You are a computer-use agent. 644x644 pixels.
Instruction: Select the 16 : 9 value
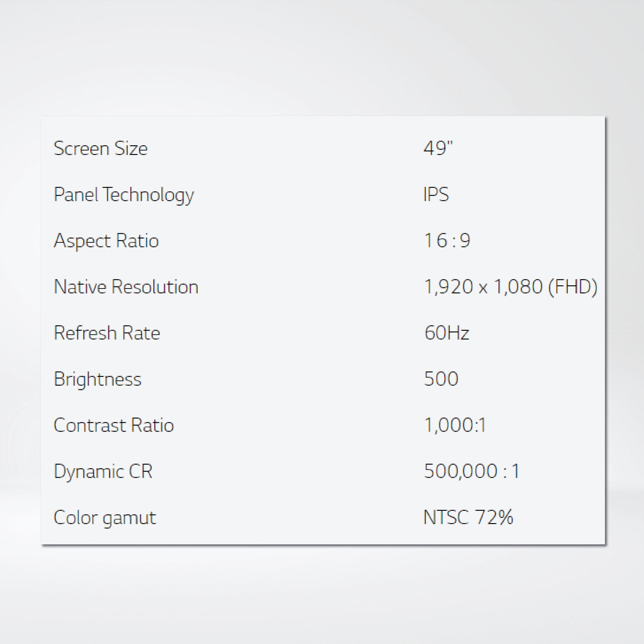point(447,240)
